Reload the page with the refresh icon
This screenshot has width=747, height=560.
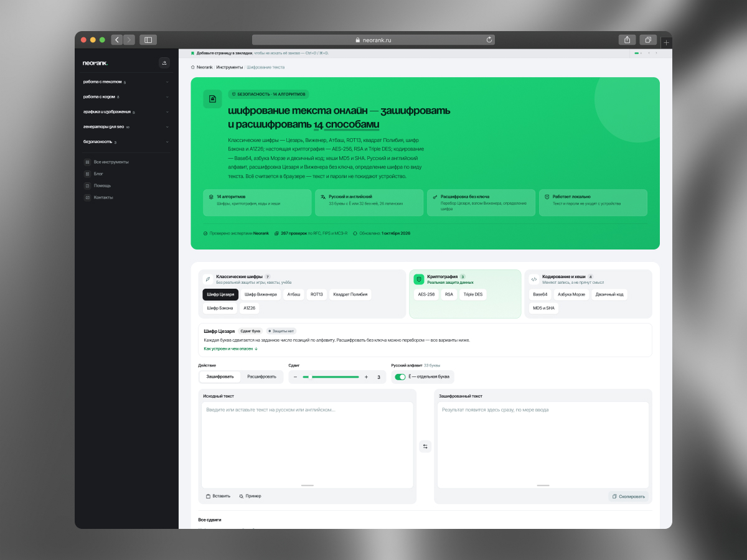pos(489,40)
